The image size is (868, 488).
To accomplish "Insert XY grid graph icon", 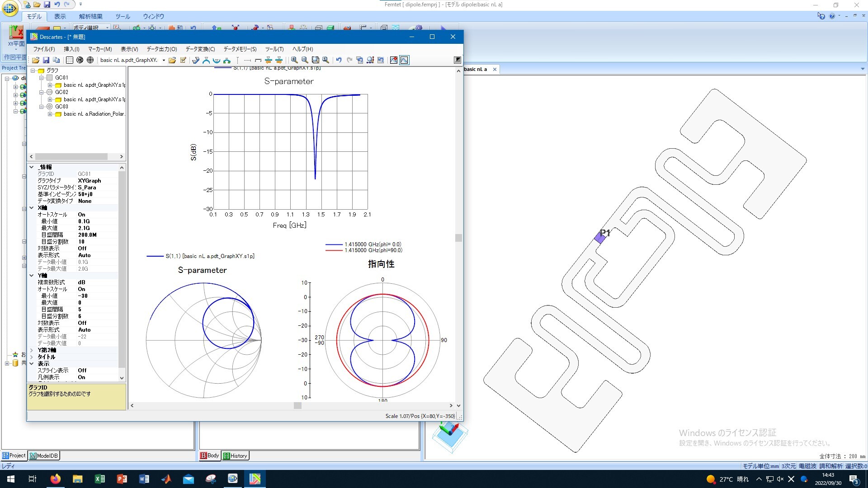I will [69, 60].
